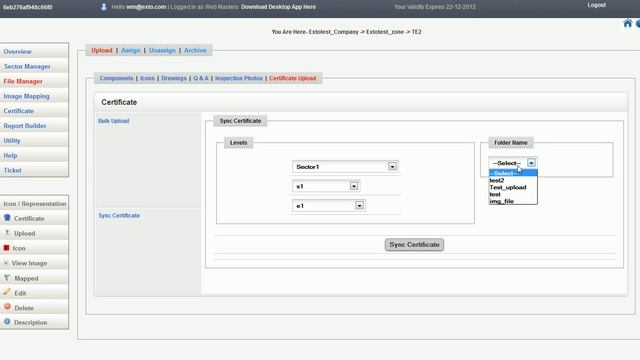This screenshot has height=360, width=640.
Task: Open the Sector1 level dropdown
Action: click(x=345, y=167)
